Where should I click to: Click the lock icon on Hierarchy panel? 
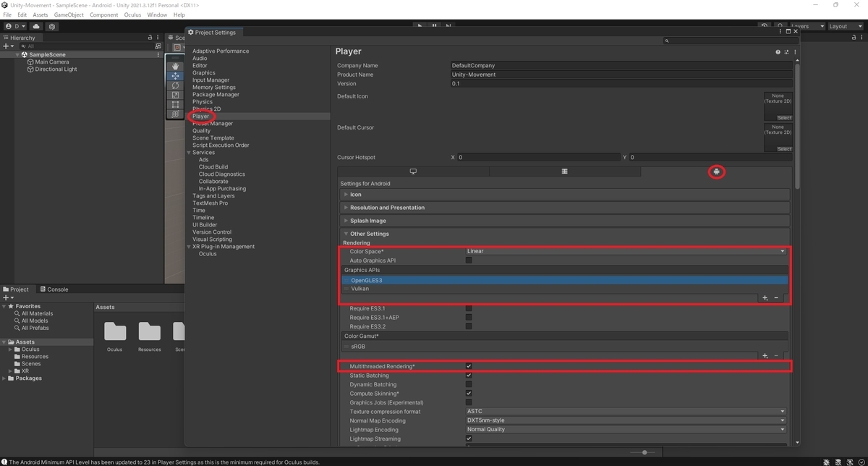150,38
